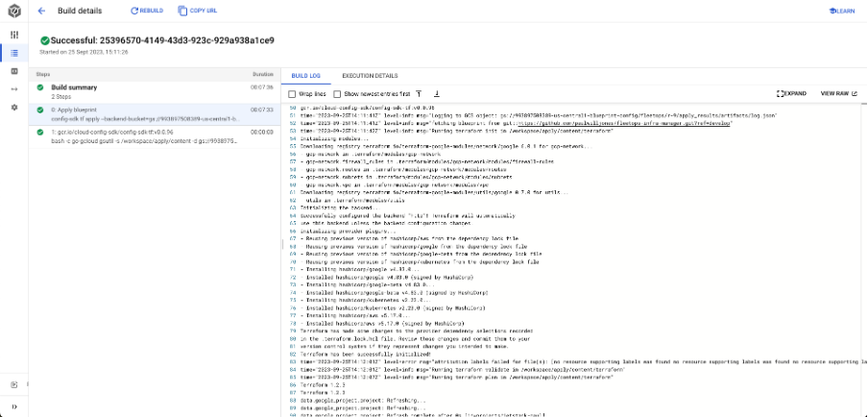The height and width of the screenshot is (417, 868).
Task: Click the build ID heading text
Action: click(162, 40)
